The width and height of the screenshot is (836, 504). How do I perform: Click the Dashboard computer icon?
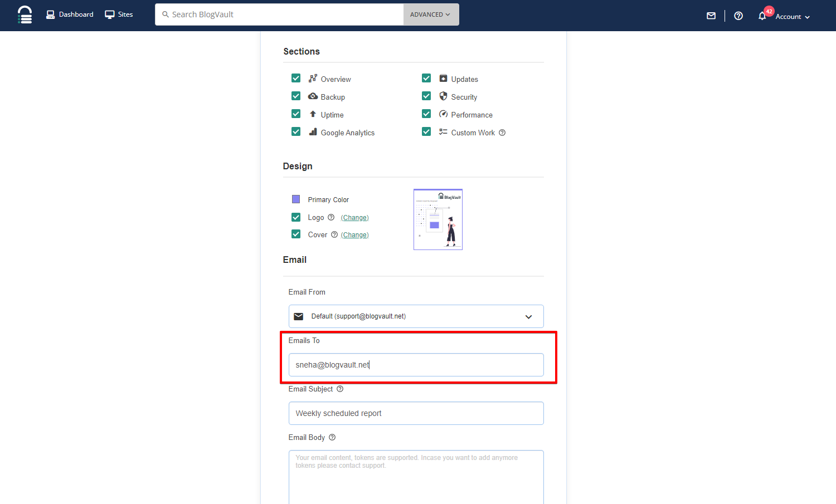point(51,14)
